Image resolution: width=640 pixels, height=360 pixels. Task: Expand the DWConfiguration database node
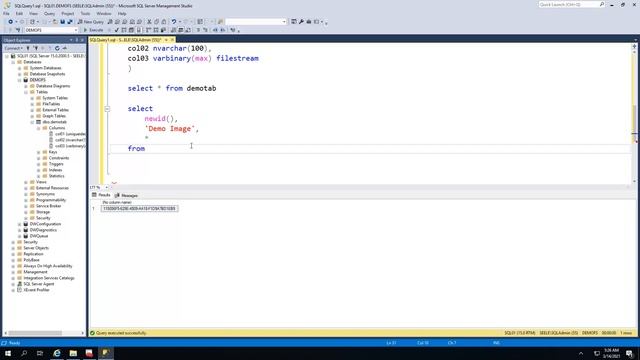(x=20, y=224)
